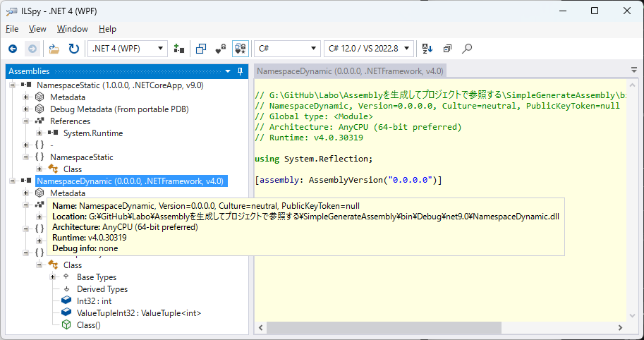644x340 pixels.
Task: Click Metadata icon under NamespaceDynamic
Action: click(x=40, y=193)
